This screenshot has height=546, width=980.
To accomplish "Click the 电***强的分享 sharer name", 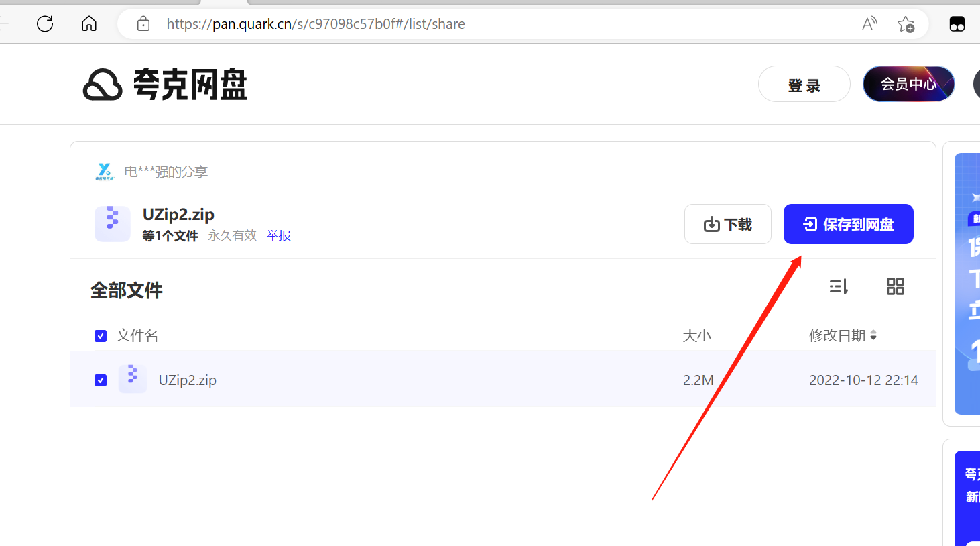I will click(x=166, y=172).
